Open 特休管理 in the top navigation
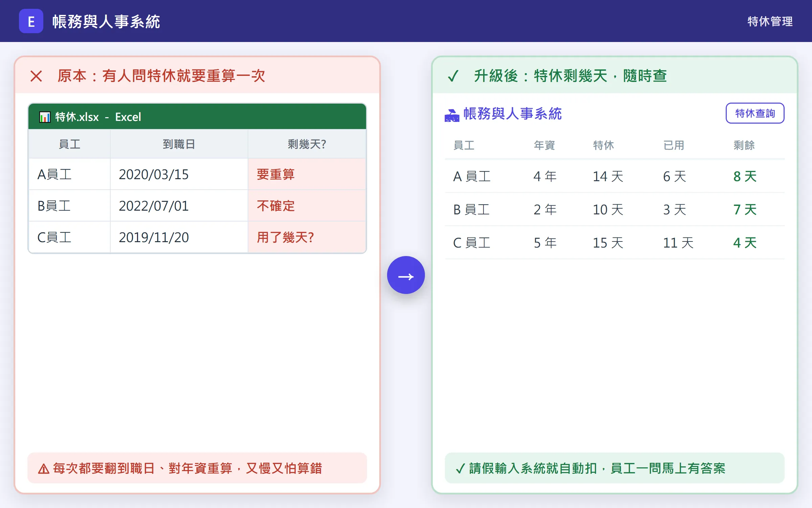 (770, 21)
